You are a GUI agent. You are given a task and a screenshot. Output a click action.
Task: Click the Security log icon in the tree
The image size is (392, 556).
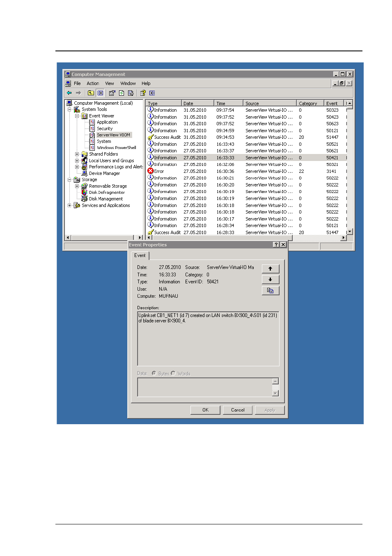pos(92,129)
